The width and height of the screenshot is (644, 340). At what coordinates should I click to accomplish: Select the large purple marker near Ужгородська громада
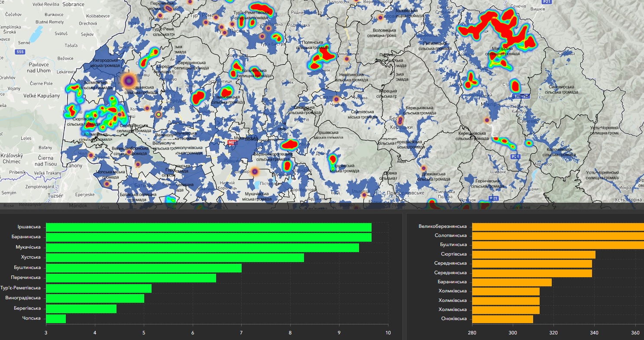pyautogui.click(x=129, y=80)
